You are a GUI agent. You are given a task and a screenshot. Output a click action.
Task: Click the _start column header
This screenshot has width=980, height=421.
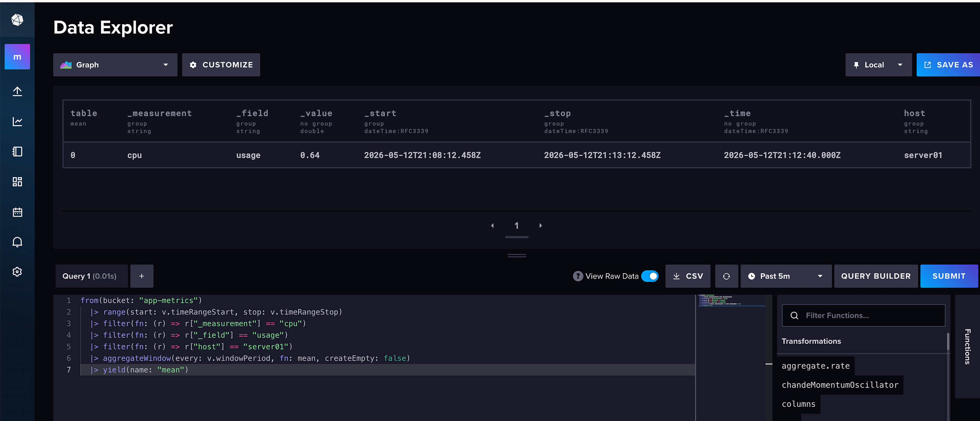pos(380,113)
